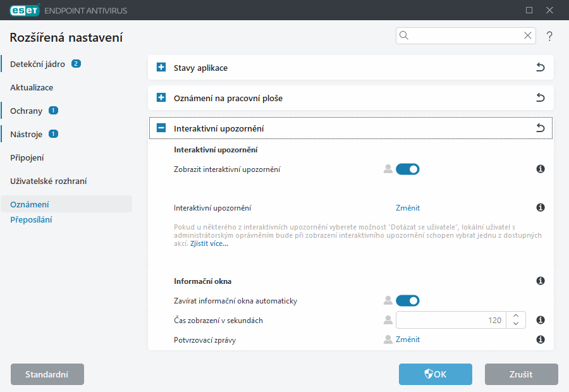Show info for Potvrzovací zprávy
The height and width of the screenshot is (392, 569).
(x=541, y=340)
